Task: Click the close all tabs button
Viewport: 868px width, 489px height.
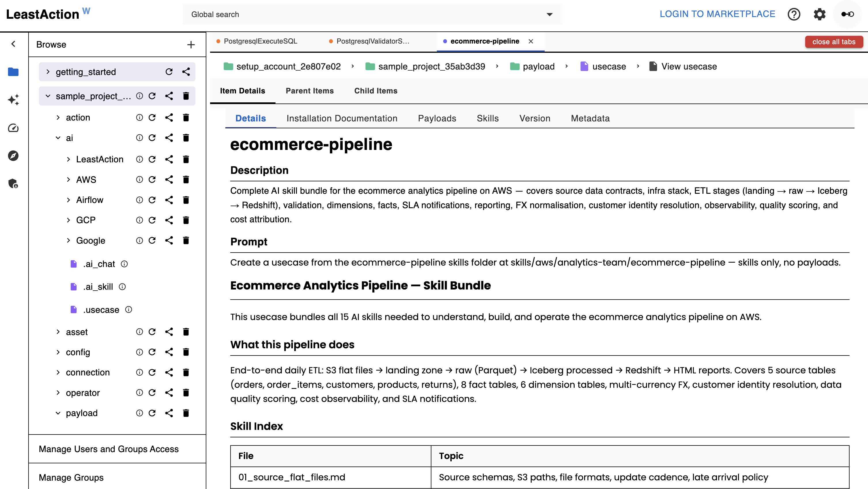Action: point(834,42)
